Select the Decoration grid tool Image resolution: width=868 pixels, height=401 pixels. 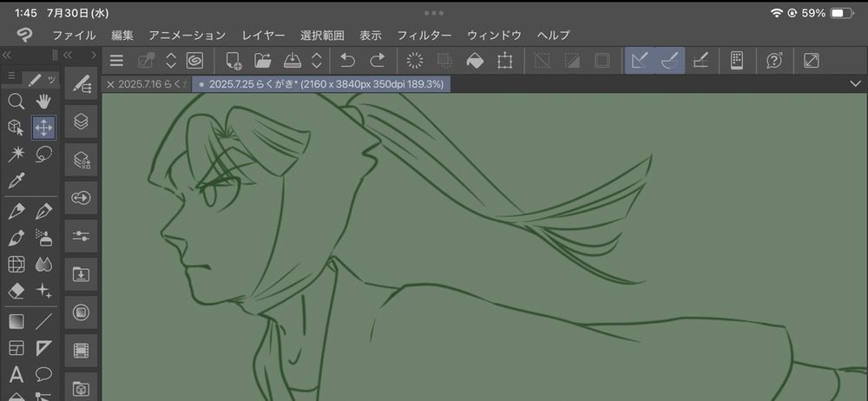[16, 264]
